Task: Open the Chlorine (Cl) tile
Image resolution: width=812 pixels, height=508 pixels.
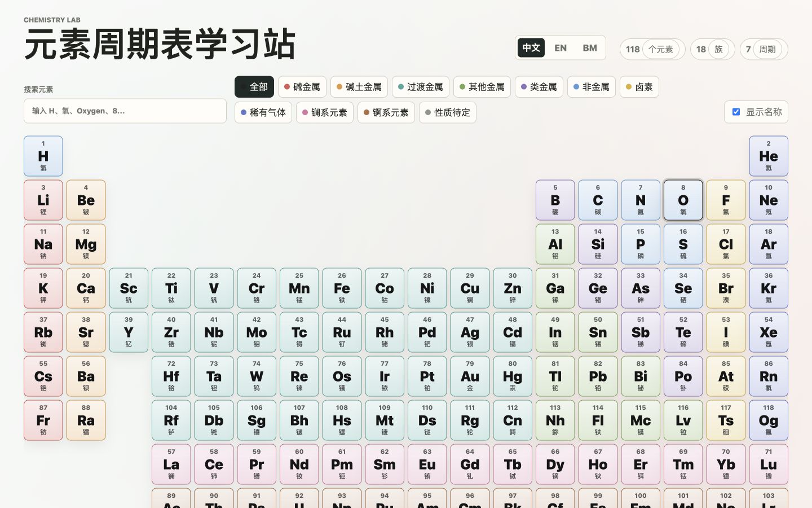Action: coord(726,244)
